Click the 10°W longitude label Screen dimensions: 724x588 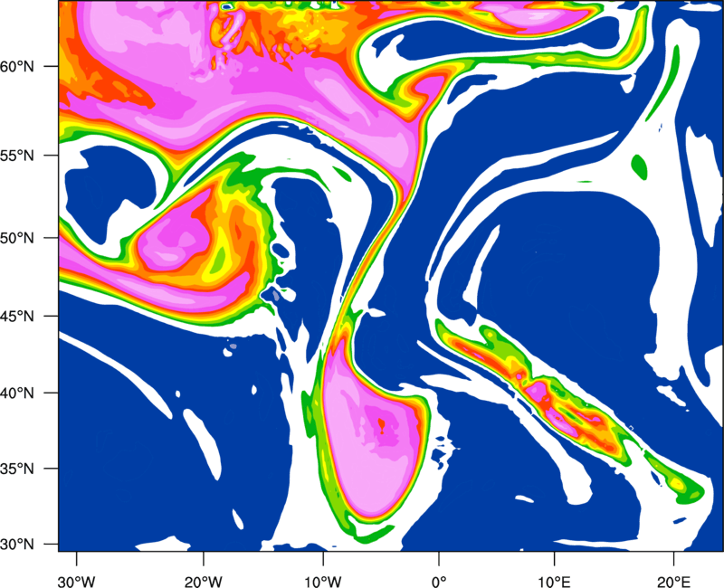322,582
